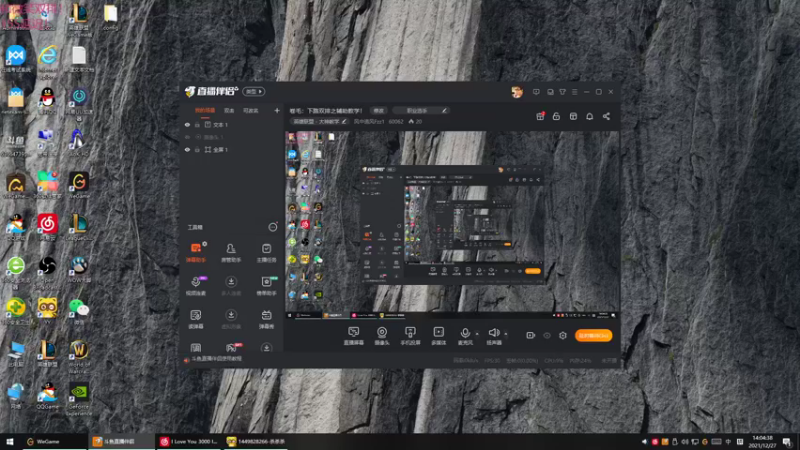800x450 pixels.
Task: Switch to 1449828266 taskbar window
Action: click(256, 442)
